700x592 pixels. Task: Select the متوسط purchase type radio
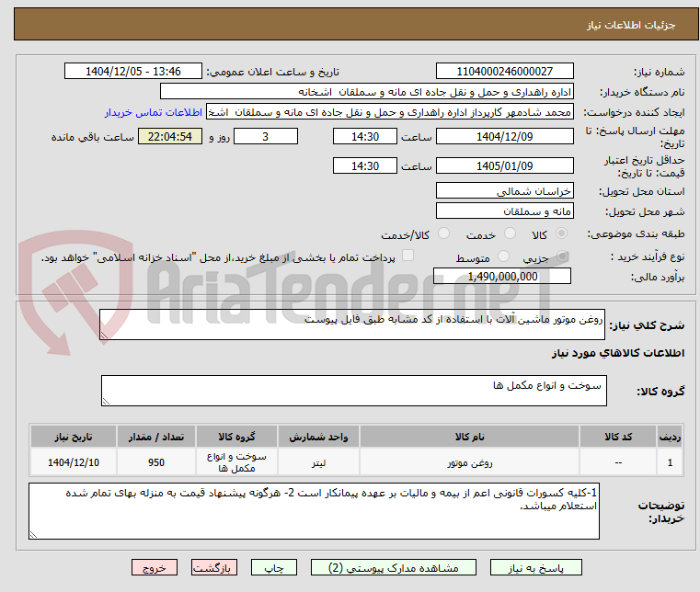[503, 256]
